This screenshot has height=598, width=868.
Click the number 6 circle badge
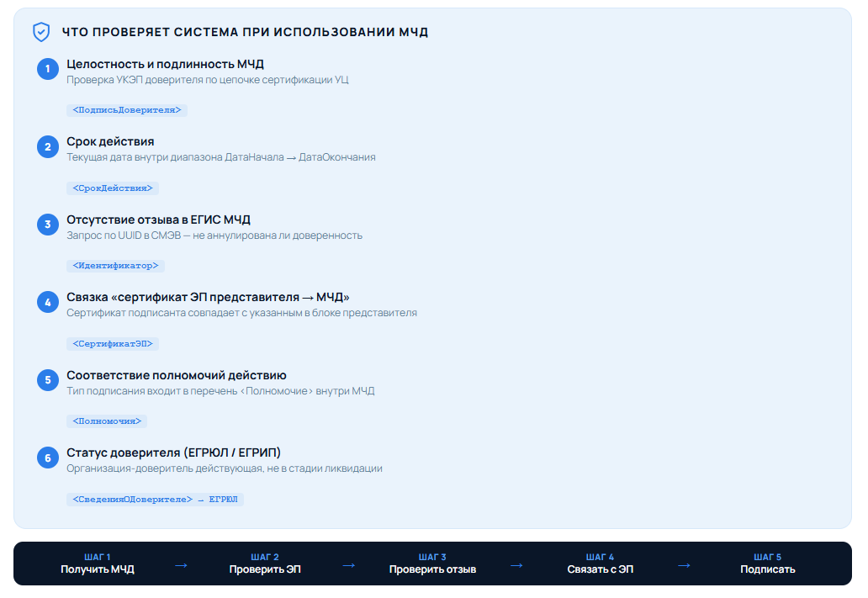click(48, 458)
